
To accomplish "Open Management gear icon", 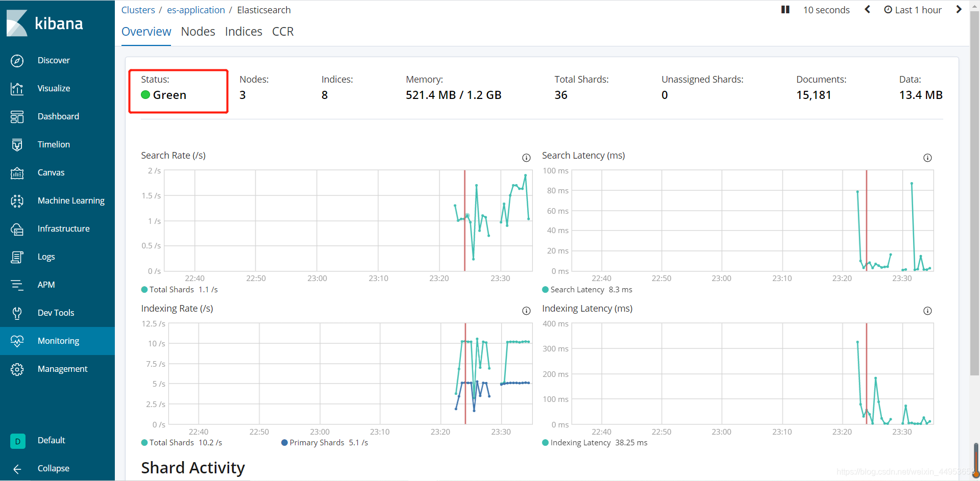I will point(17,369).
